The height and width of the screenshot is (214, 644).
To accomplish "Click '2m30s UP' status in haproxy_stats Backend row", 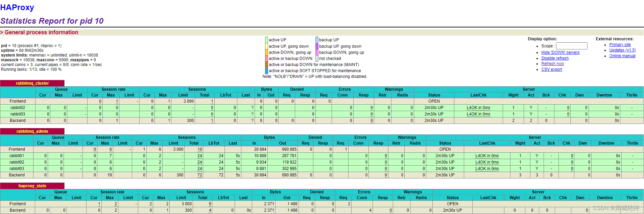I will (x=452, y=210).
